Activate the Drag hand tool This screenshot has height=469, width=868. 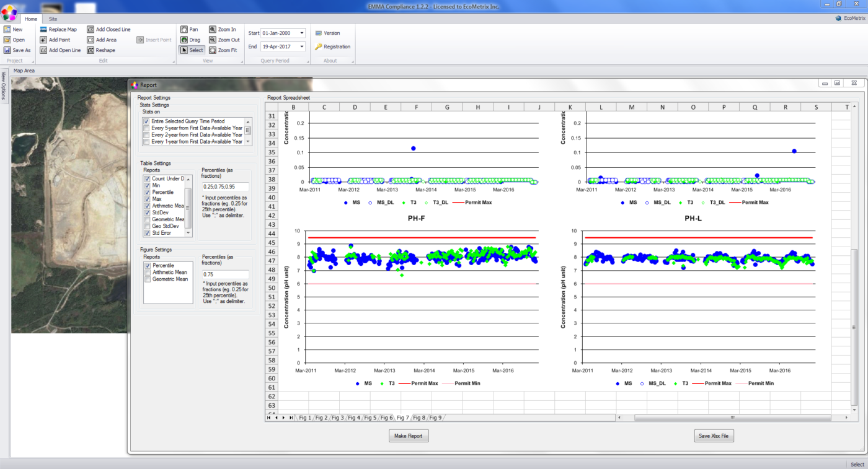[x=190, y=40]
